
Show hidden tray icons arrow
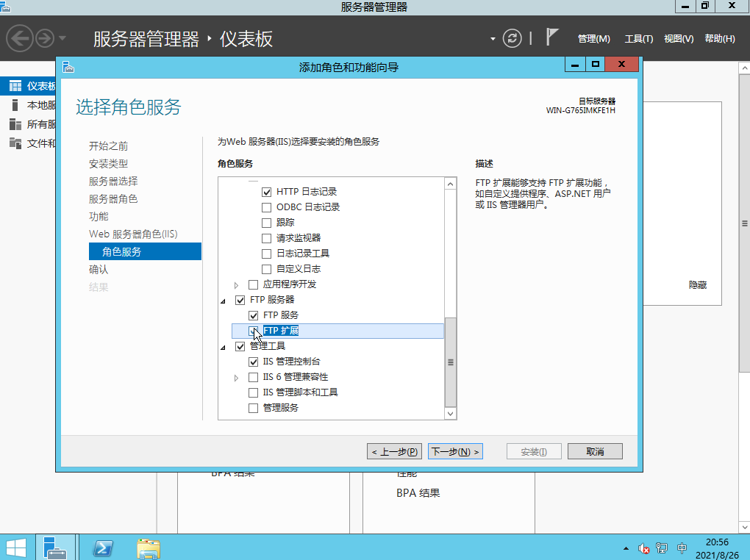tap(626, 548)
